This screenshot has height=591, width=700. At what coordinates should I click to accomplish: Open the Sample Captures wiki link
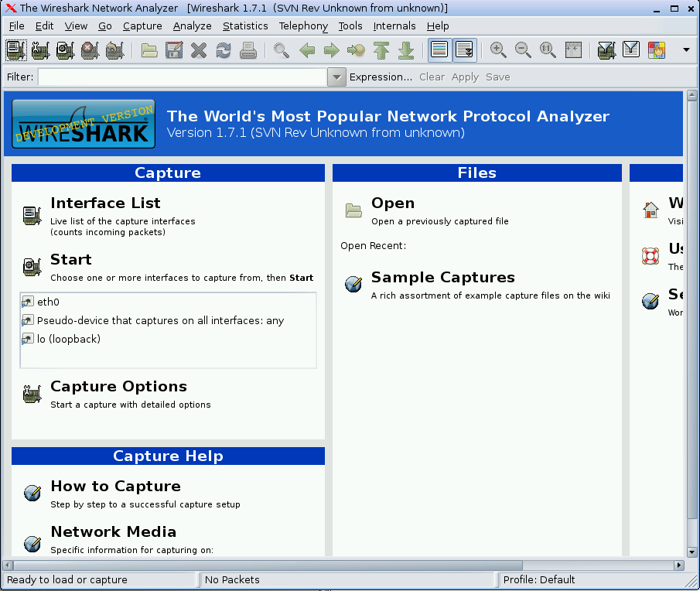[443, 277]
